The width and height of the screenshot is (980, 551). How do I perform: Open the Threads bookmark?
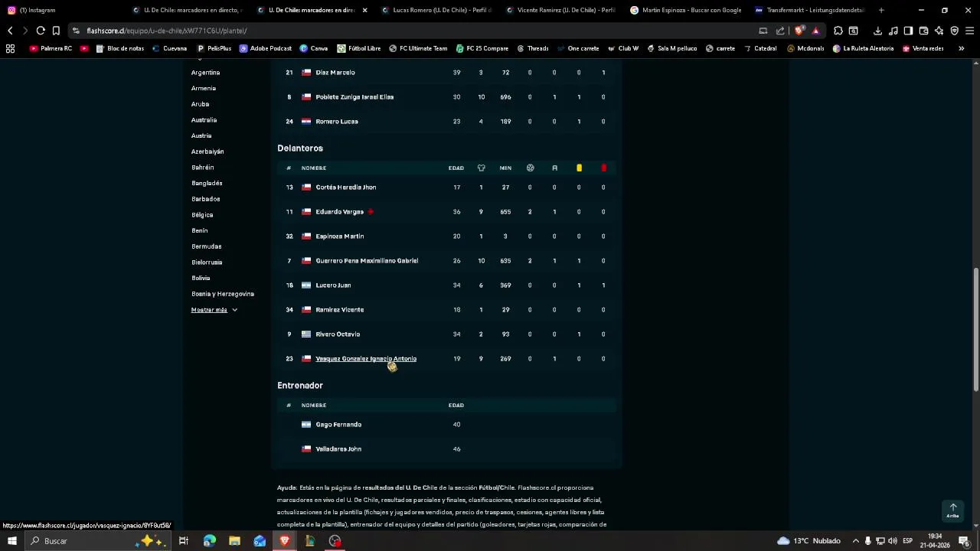(533, 48)
